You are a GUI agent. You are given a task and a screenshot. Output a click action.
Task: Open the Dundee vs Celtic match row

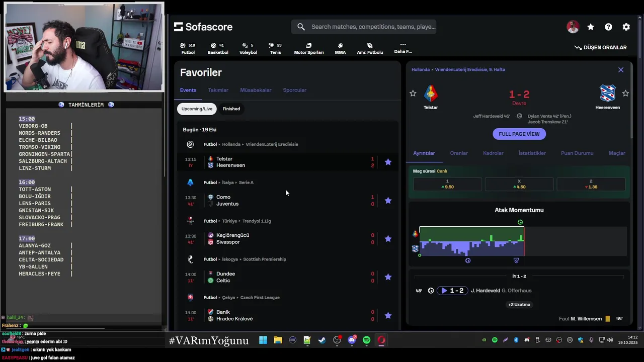click(287, 277)
